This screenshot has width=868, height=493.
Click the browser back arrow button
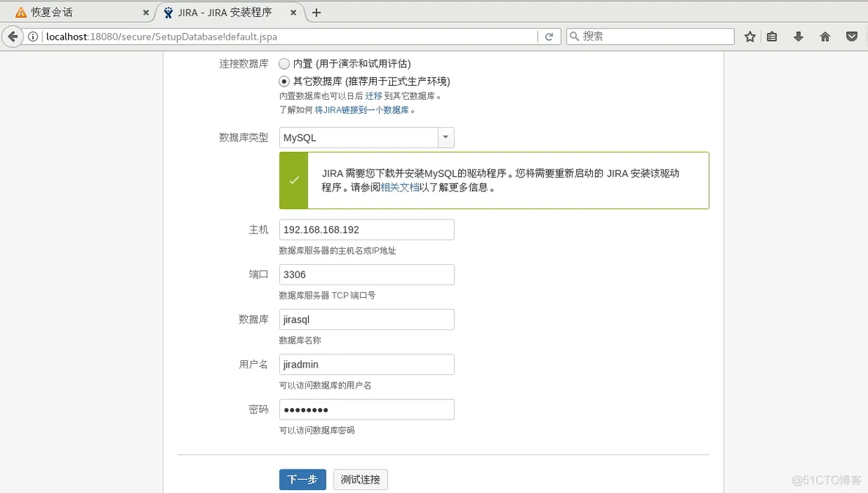[x=12, y=37]
